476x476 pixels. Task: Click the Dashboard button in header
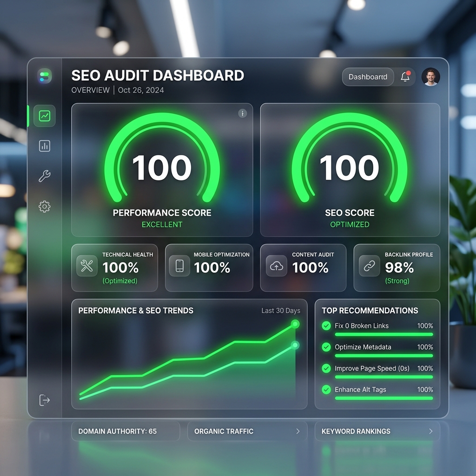point(368,77)
